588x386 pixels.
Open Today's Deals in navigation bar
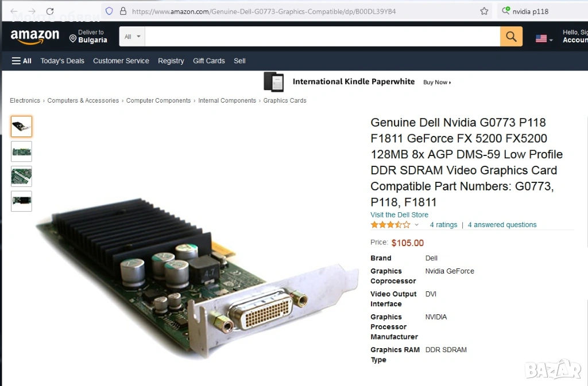click(62, 61)
